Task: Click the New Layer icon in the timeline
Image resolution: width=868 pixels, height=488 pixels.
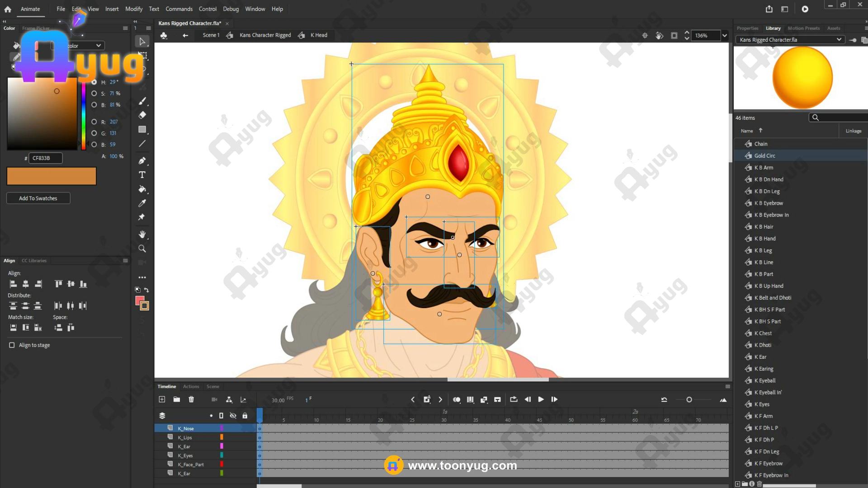Action: tap(162, 399)
